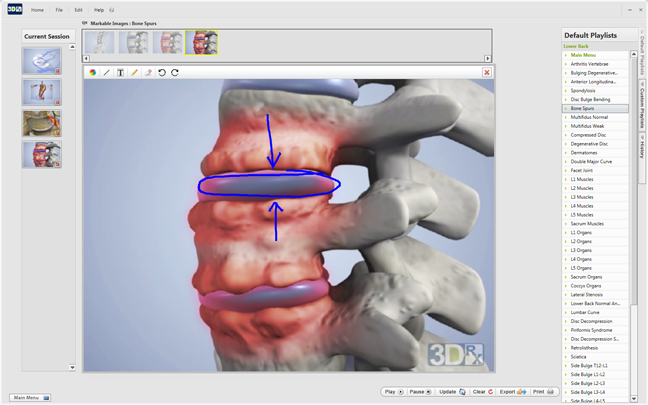The image size is (648, 405).
Task: Click the filmstrip scroll left arrow
Action: coord(86,59)
